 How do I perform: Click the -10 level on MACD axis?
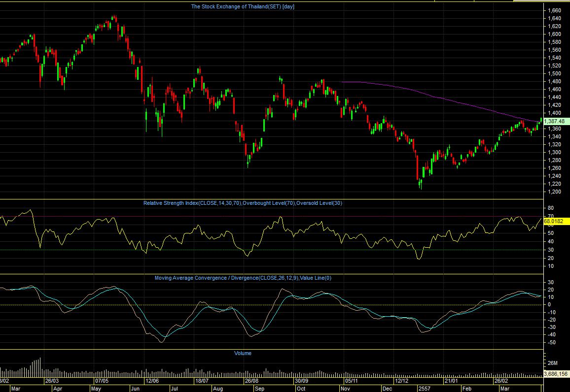(551, 312)
